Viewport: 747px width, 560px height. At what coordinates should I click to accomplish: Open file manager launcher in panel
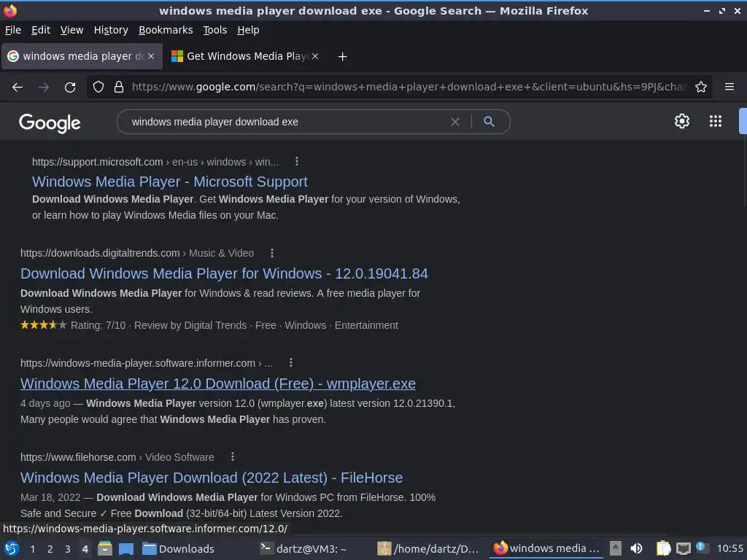tap(105, 548)
